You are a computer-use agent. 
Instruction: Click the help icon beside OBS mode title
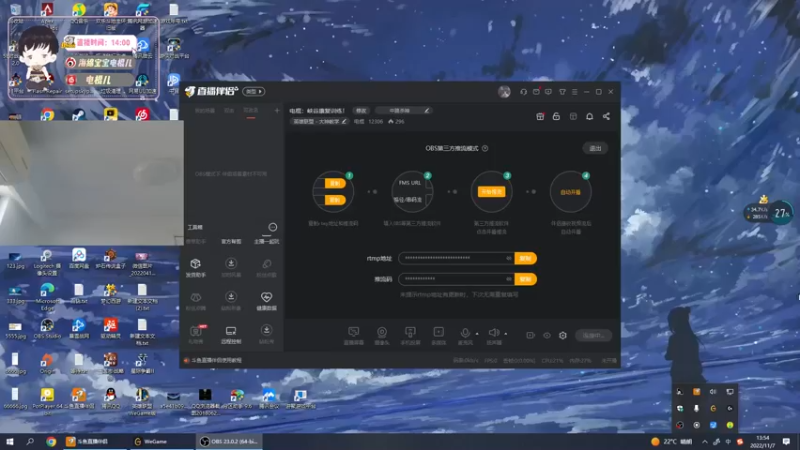pyautogui.click(x=485, y=148)
